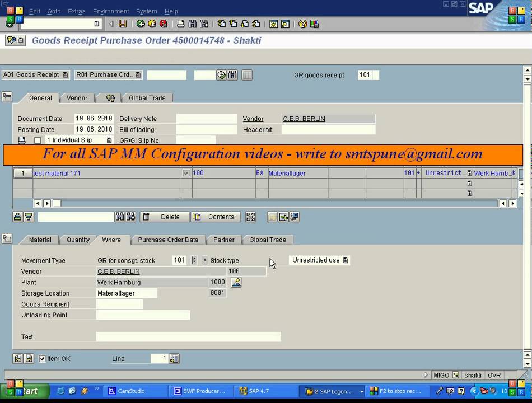Open the Individual Slip dropdown
Screen dimensions: 532x403
pos(109,140)
